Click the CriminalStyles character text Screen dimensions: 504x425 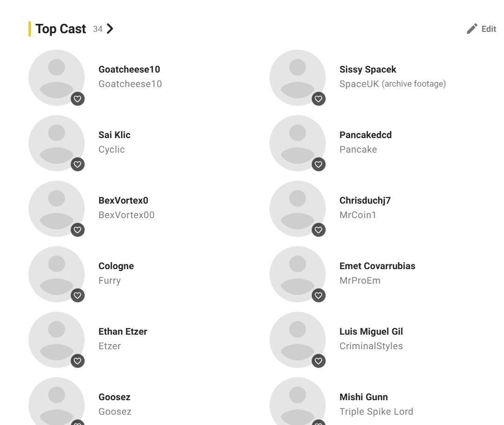[x=371, y=346]
